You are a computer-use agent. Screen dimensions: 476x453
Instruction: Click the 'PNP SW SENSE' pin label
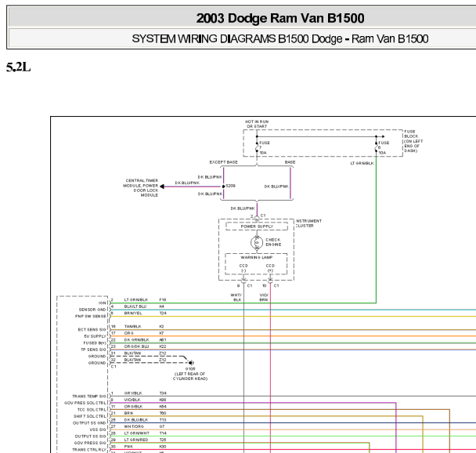91,317
